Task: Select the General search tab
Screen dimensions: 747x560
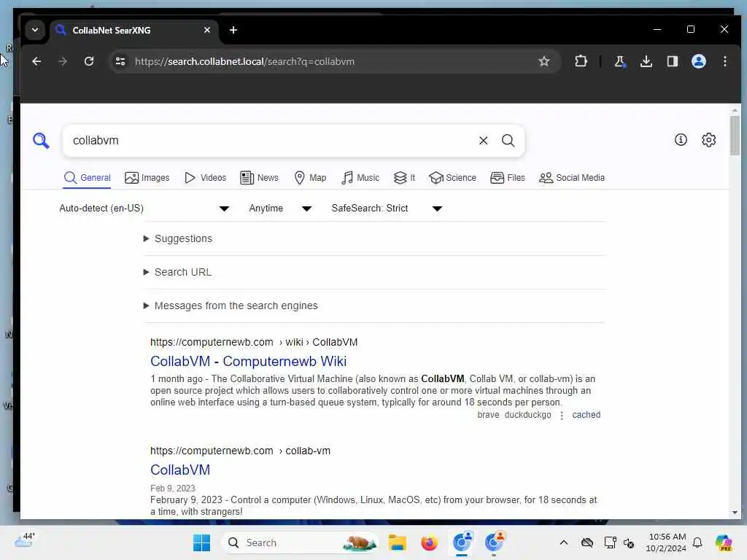Action: click(88, 178)
